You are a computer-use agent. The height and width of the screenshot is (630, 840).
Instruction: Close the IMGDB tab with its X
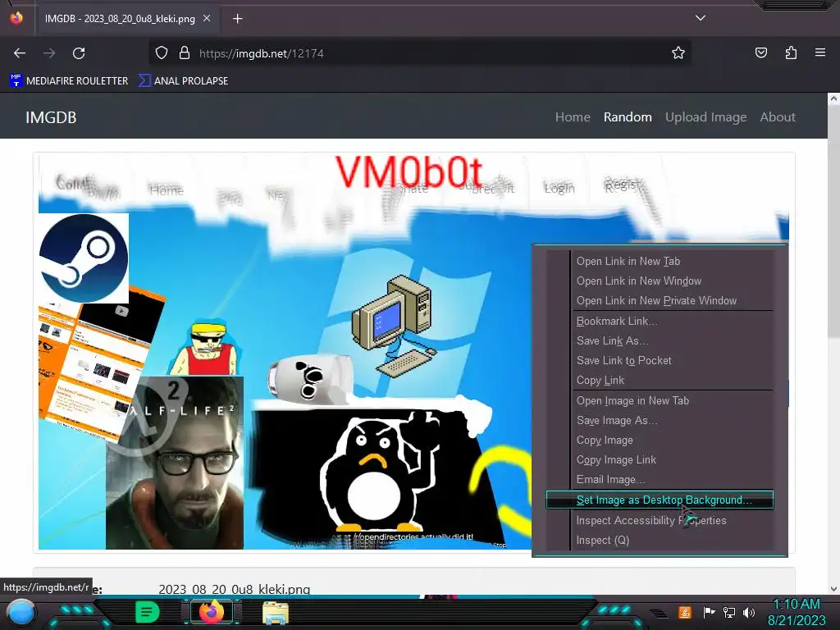coord(207,18)
